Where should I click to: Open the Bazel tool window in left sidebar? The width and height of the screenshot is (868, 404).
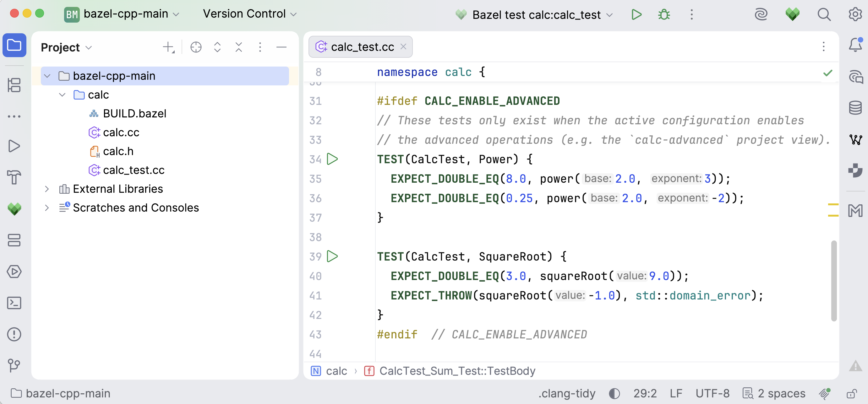point(14,209)
